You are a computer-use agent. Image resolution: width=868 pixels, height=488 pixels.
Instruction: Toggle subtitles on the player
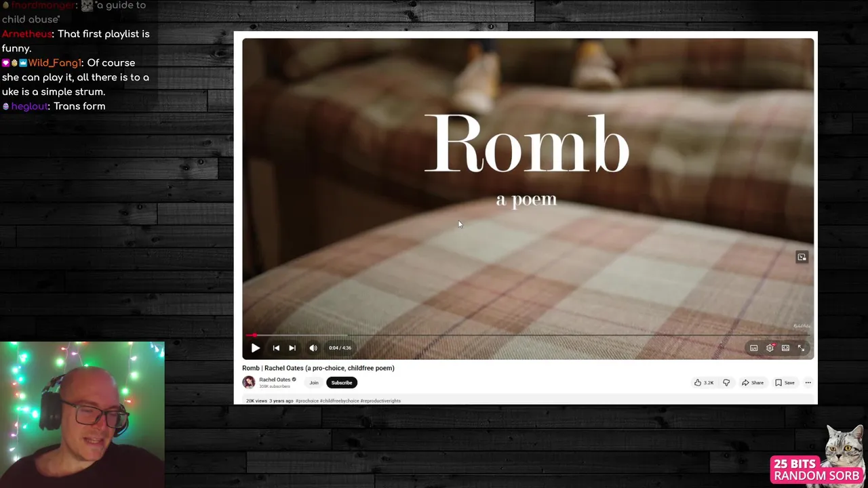[753, 348]
